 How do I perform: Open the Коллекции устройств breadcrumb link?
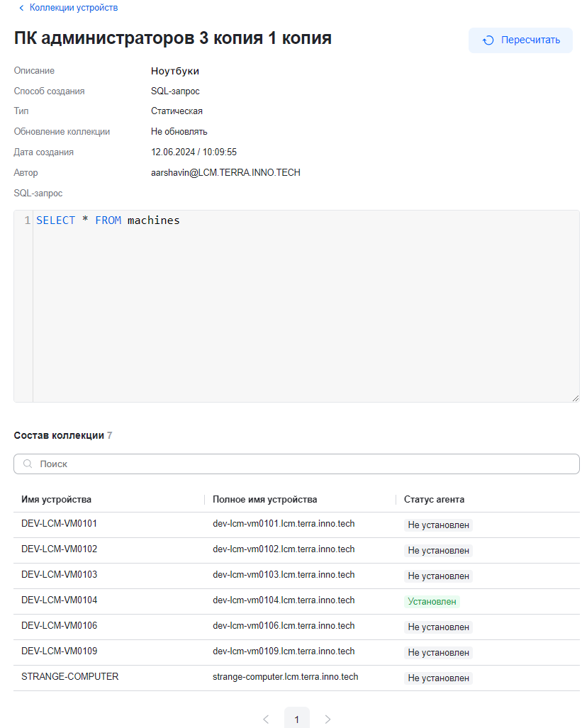coord(74,8)
